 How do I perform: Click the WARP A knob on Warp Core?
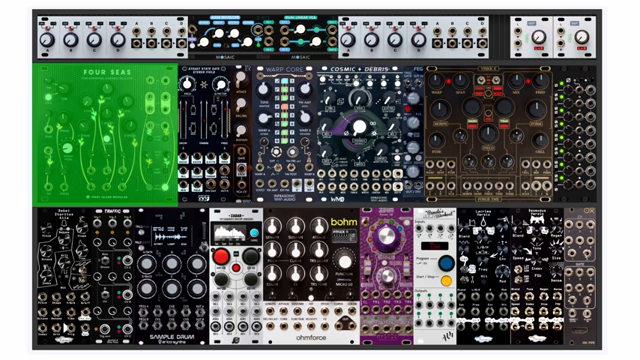click(x=264, y=118)
